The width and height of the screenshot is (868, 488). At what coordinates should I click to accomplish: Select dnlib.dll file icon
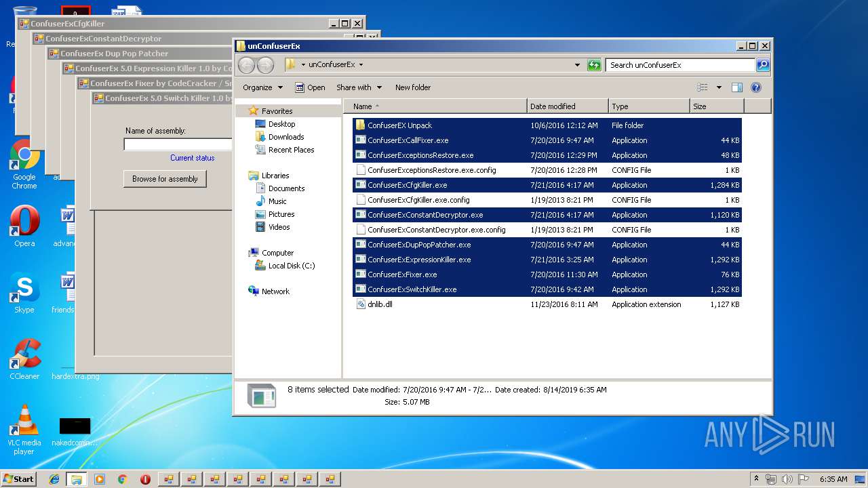361,304
